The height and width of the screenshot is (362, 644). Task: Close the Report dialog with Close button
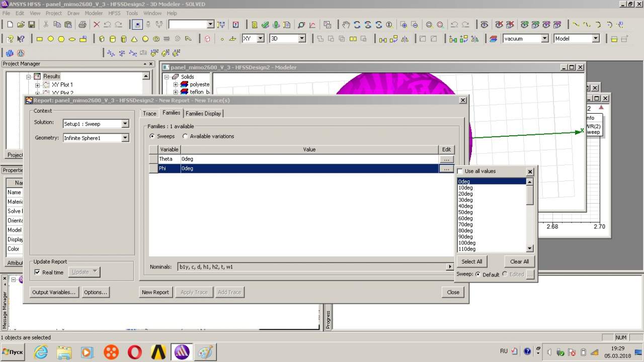point(453,292)
